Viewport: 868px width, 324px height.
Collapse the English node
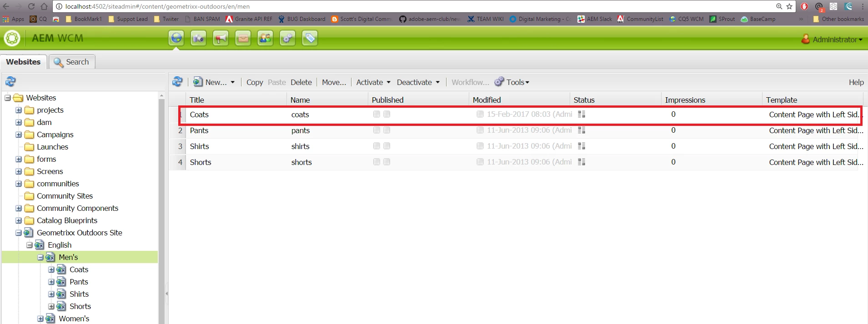(30, 245)
